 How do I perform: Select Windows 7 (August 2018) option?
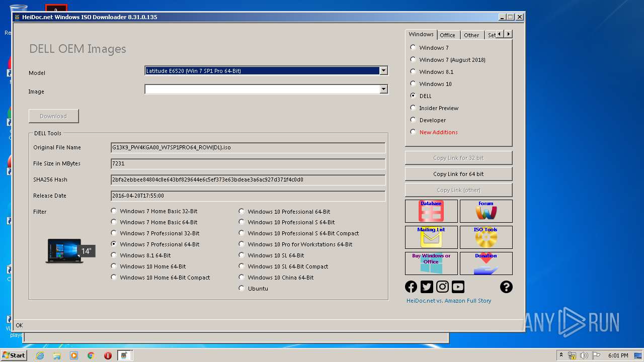pyautogui.click(x=448, y=60)
